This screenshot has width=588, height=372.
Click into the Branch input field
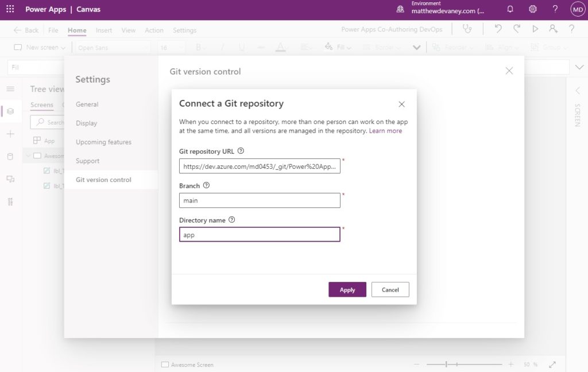tap(260, 200)
